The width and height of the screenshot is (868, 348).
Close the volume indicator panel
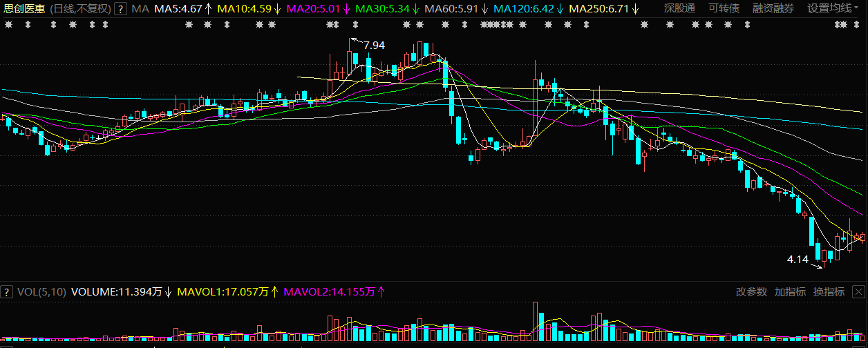click(x=859, y=292)
